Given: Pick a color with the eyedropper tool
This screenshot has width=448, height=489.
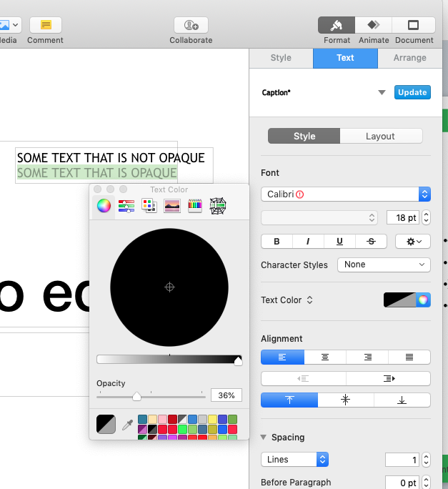Looking at the screenshot, I should click(127, 425).
